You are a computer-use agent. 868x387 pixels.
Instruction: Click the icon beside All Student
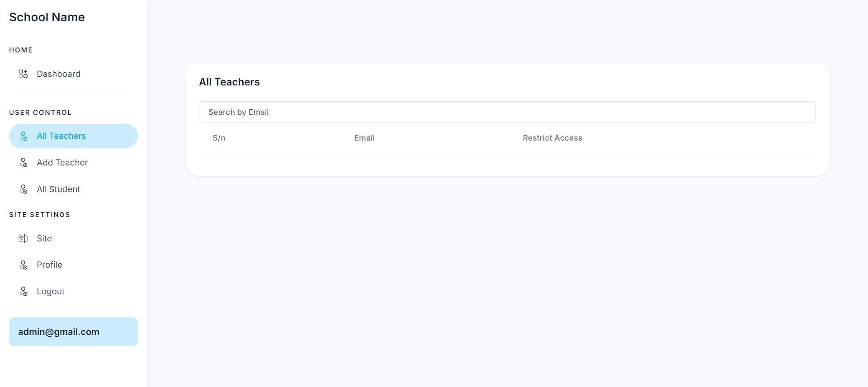coord(24,189)
